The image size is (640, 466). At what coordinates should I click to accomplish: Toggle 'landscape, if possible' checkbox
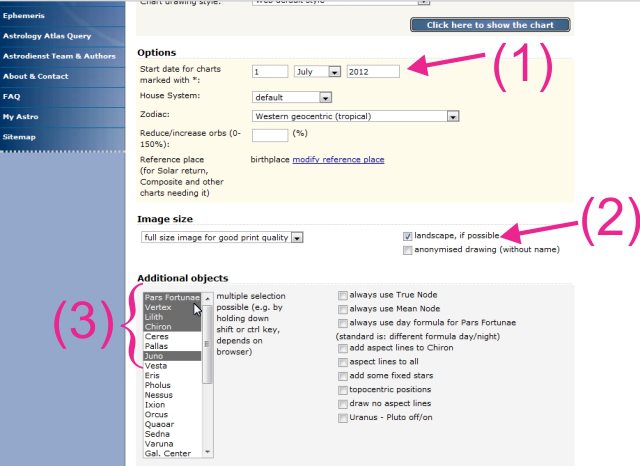pos(408,236)
